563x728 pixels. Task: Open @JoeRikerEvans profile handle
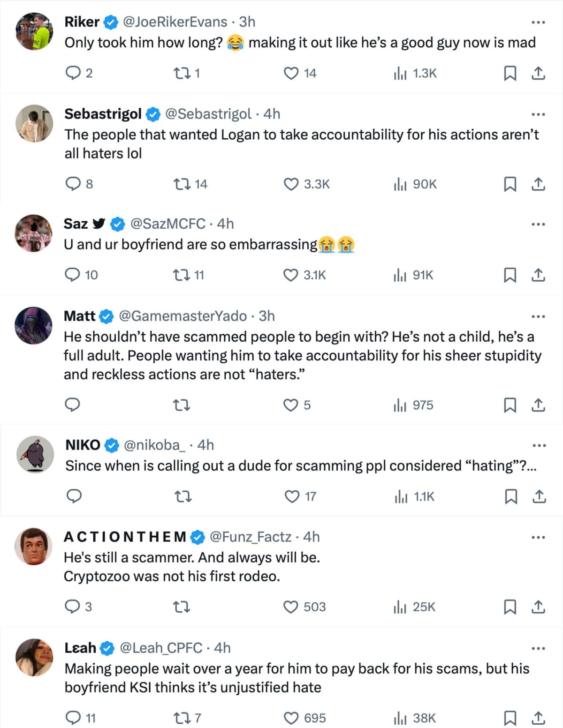[175, 22]
